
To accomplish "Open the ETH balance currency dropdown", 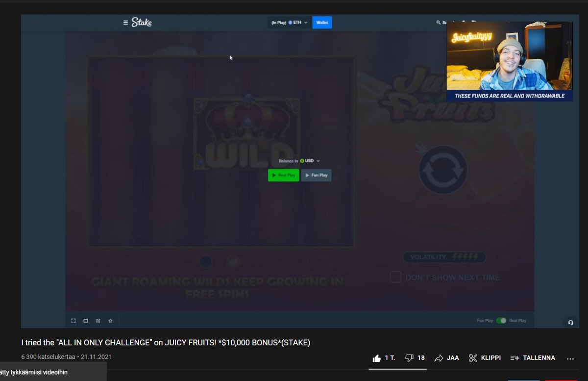I will coord(289,23).
